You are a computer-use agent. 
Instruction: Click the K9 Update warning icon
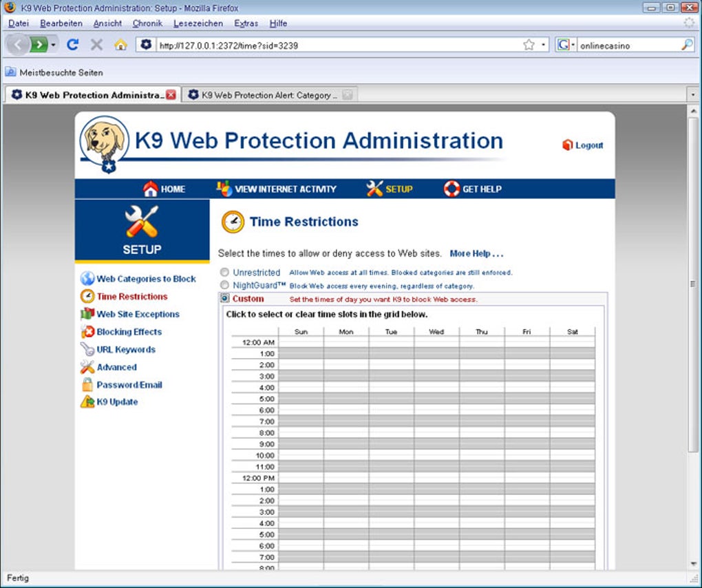[x=87, y=401]
